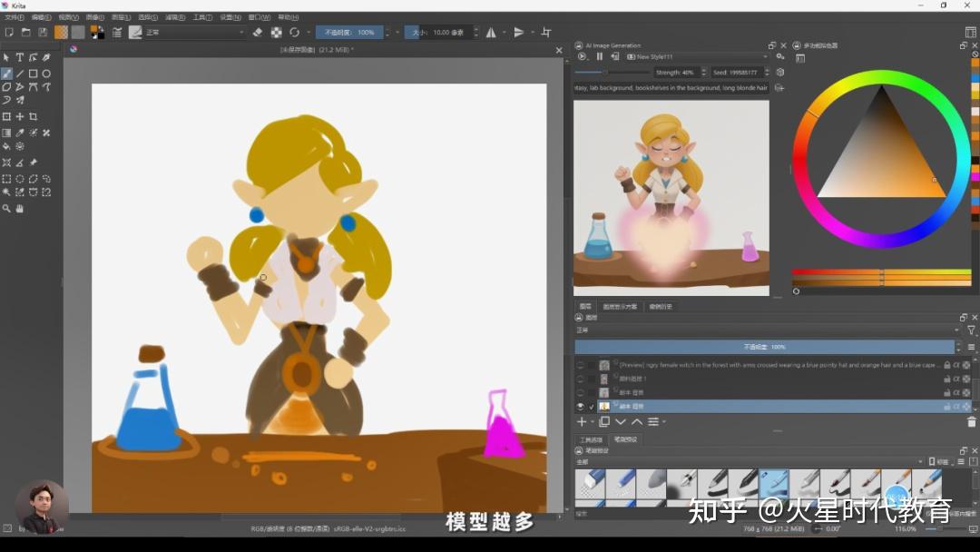Lock the Preview witch layer
This screenshot has height=552, width=980.
[x=946, y=365]
